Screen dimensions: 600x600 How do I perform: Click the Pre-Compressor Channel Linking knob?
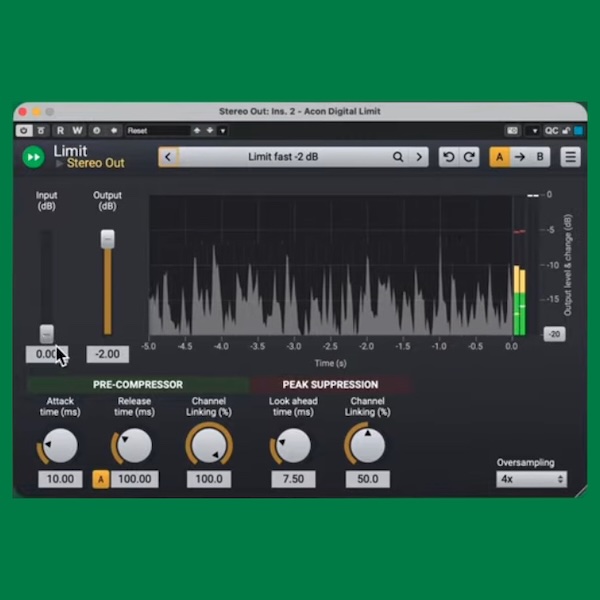[x=209, y=446]
